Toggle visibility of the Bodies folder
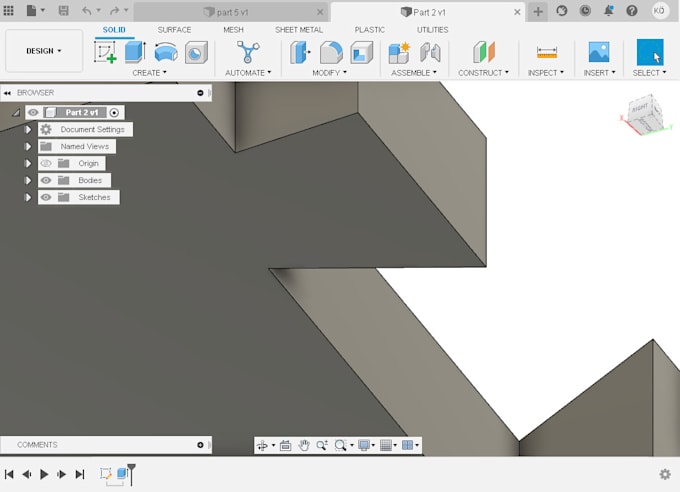The image size is (680, 492). pyautogui.click(x=46, y=180)
